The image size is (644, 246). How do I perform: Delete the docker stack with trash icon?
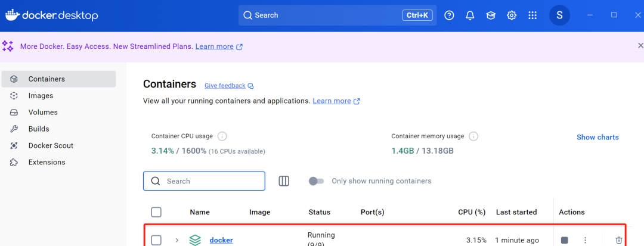[x=619, y=240]
